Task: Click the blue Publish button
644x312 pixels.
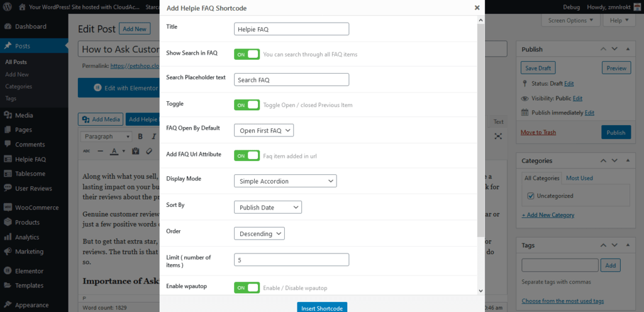Action: [x=616, y=132]
